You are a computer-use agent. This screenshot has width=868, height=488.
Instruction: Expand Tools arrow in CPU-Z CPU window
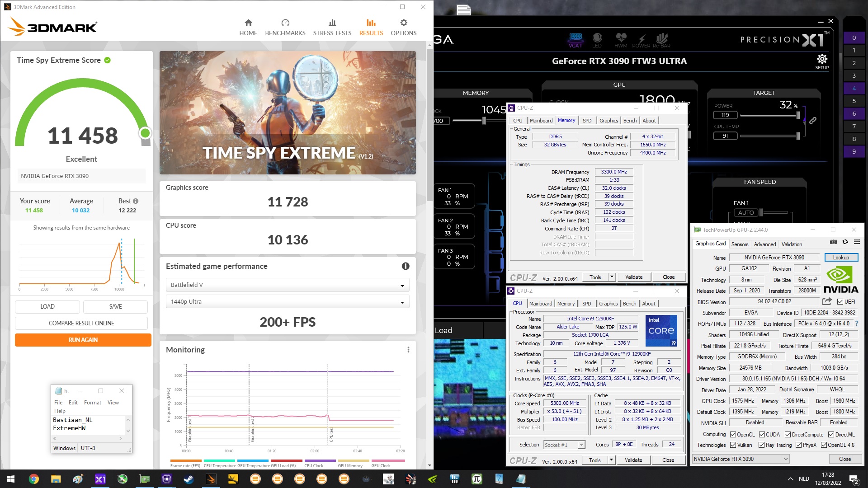tap(611, 460)
